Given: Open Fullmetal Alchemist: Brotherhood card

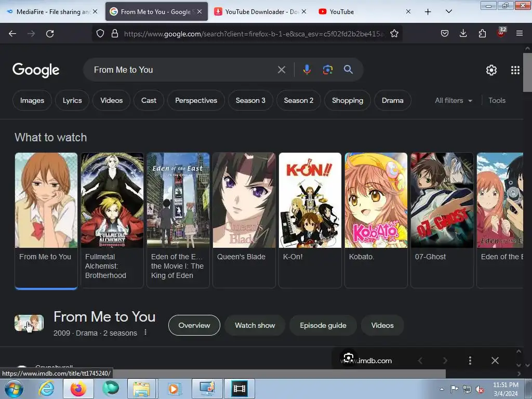Looking at the screenshot, I should pos(112,220).
